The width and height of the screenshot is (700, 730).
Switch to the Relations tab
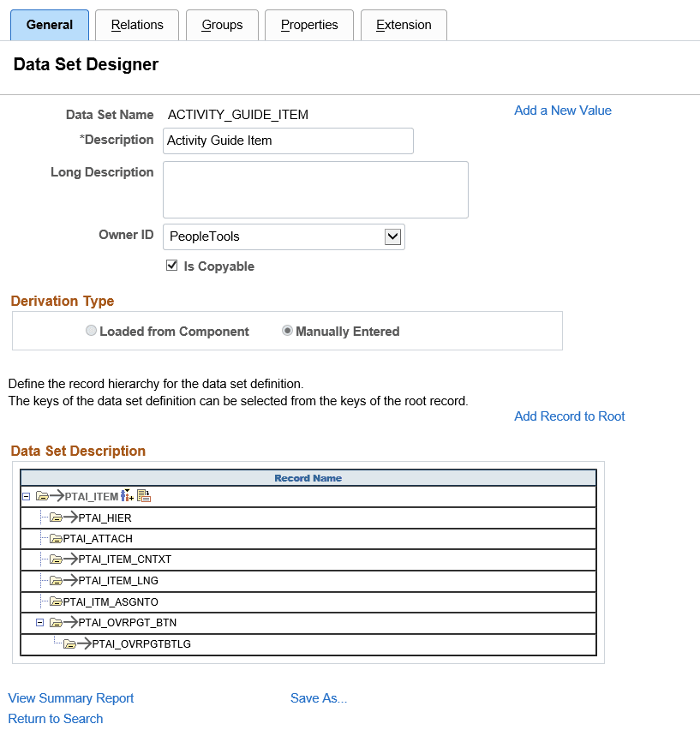[136, 25]
